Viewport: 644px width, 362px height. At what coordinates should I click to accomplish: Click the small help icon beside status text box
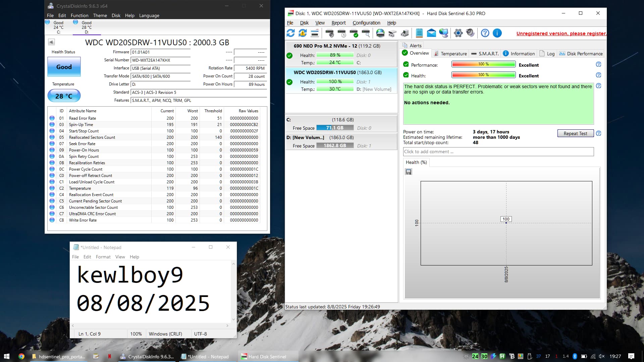pos(598,86)
